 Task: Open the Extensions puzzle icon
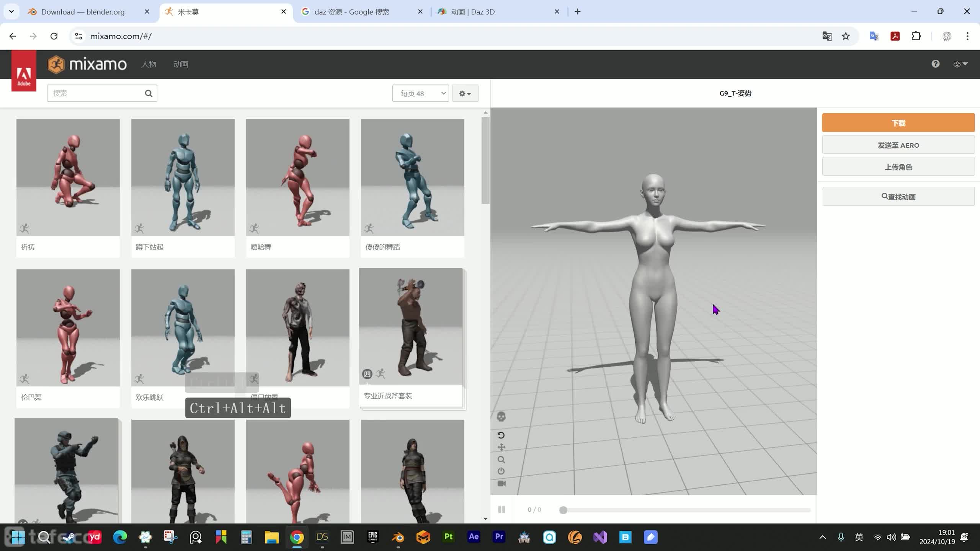pyautogui.click(x=916, y=36)
